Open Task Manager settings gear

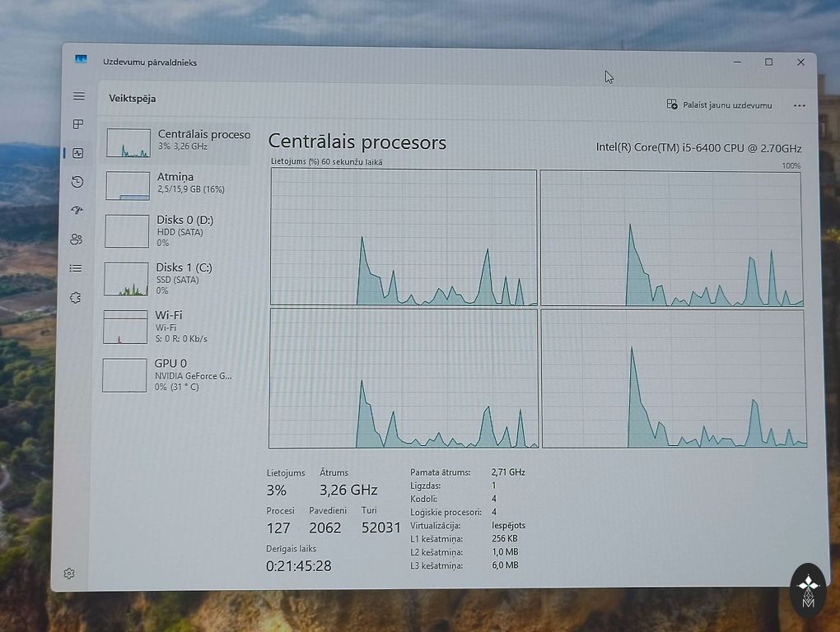click(69, 574)
